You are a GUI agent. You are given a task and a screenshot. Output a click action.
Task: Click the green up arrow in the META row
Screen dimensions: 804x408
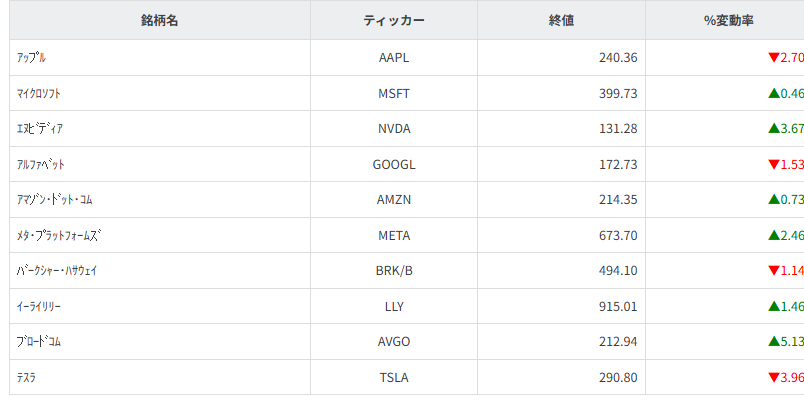(773, 235)
